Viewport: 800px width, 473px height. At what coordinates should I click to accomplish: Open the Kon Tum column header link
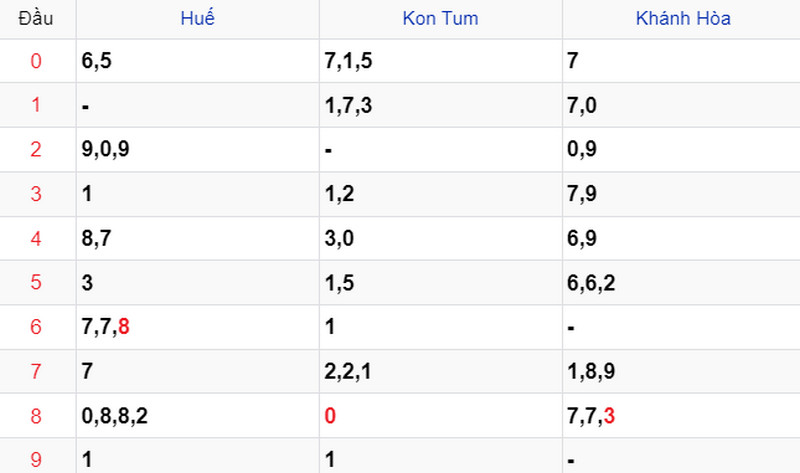click(x=440, y=18)
